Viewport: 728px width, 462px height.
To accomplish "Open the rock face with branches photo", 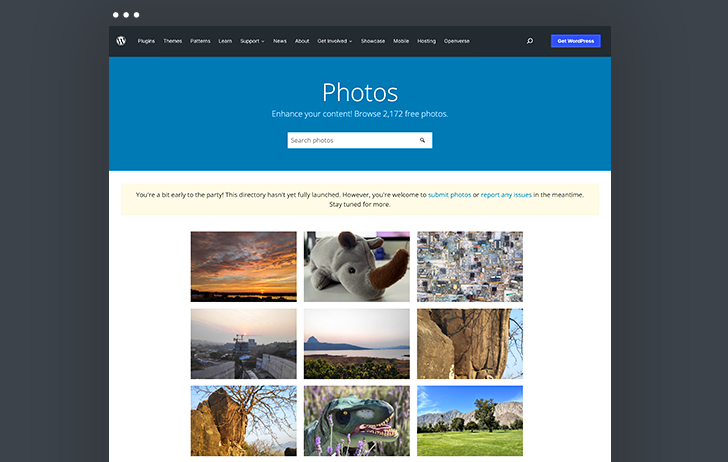I will (470, 344).
